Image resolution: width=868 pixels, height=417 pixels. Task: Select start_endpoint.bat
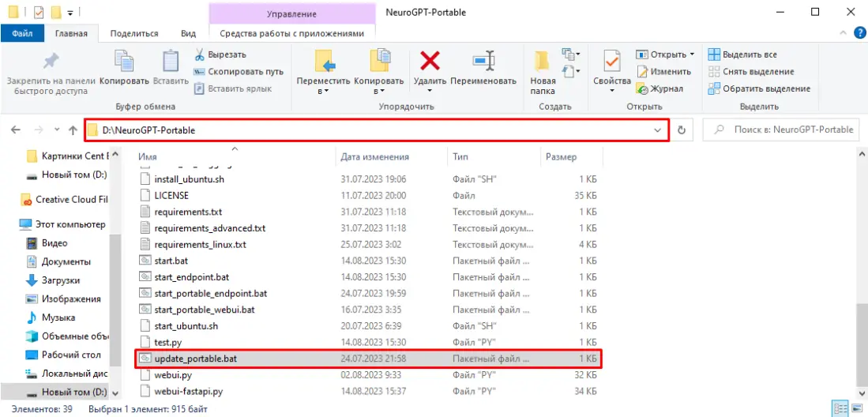click(368, 277)
